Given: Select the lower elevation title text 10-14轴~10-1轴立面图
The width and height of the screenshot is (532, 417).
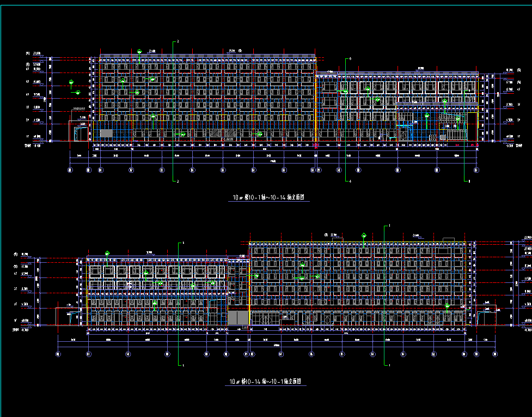Looking at the screenshot, I should [x=265, y=382].
